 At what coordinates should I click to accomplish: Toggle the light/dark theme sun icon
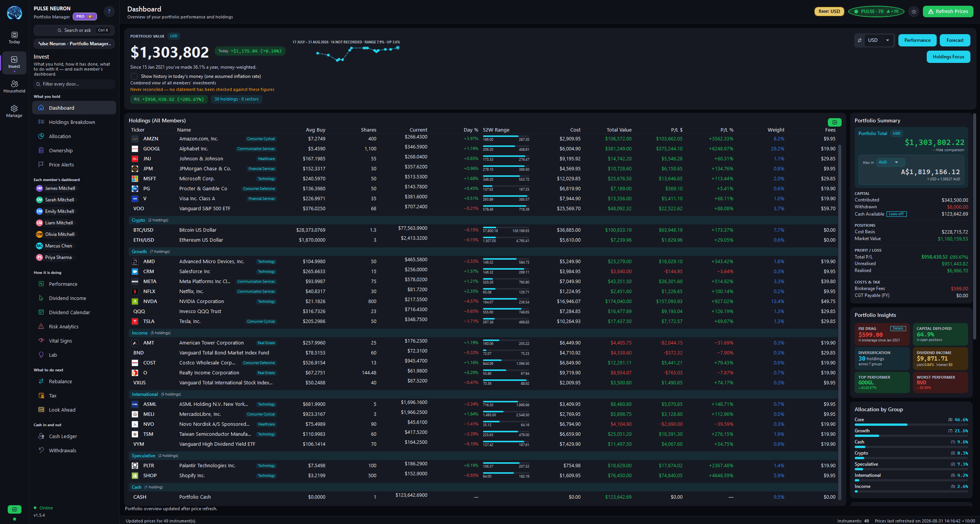(x=914, y=12)
